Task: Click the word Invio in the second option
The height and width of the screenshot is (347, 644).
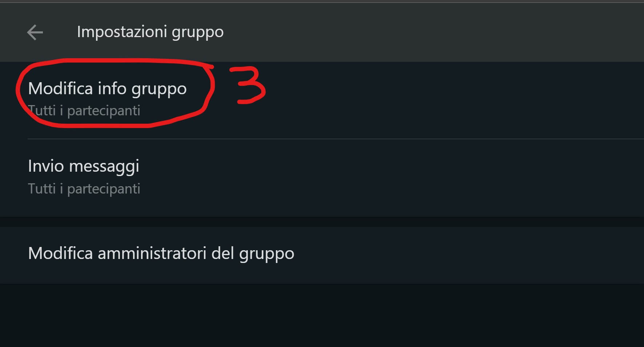Action: pos(46,166)
